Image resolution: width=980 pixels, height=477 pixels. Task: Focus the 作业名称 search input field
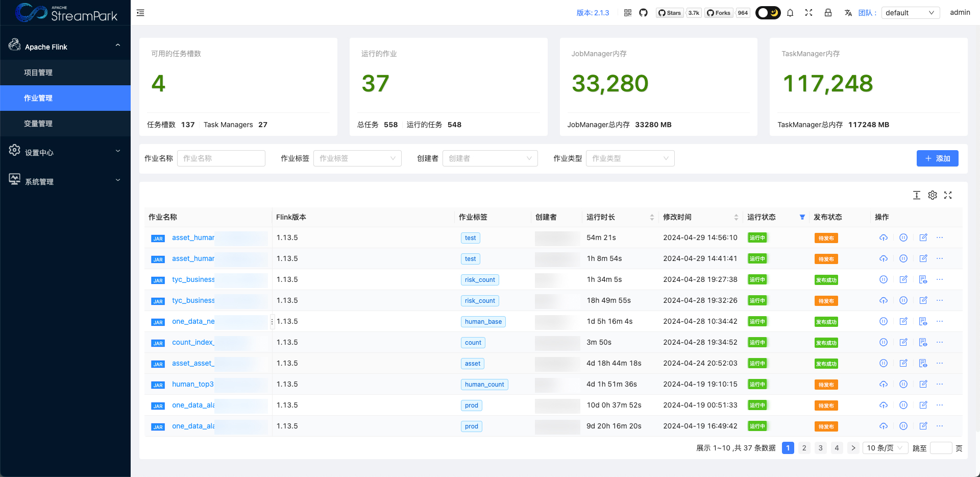[221, 158]
